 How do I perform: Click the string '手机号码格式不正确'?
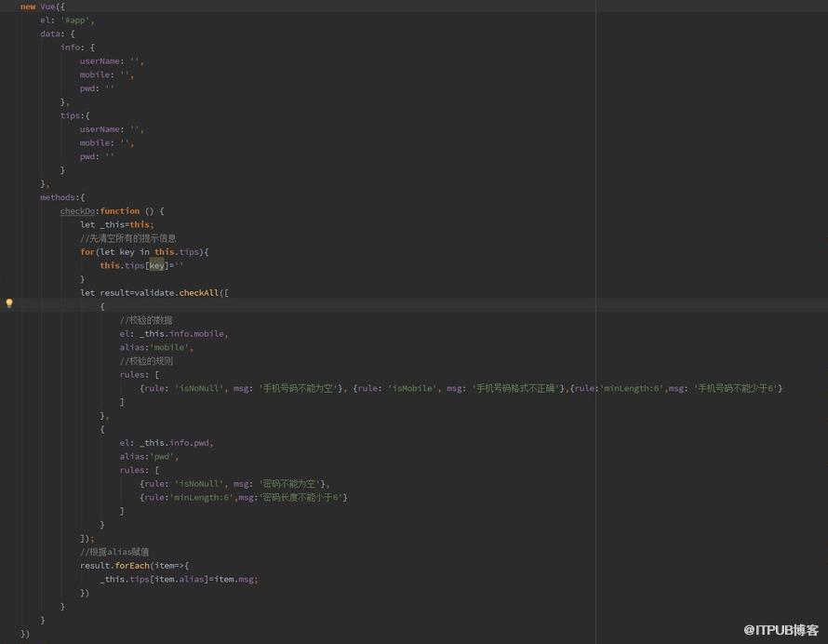coord(516,388)
